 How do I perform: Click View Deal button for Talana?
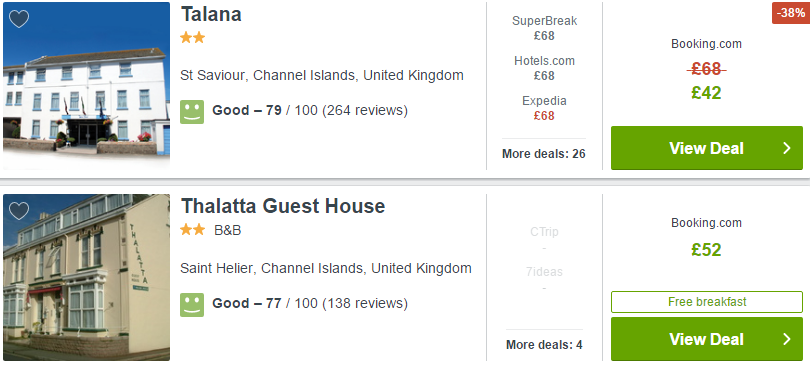pos(707,148)
